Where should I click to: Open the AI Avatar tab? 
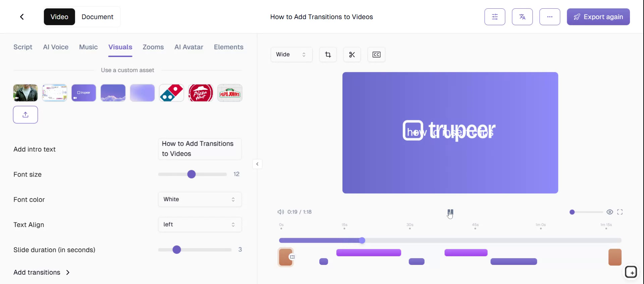pos(189,47)
